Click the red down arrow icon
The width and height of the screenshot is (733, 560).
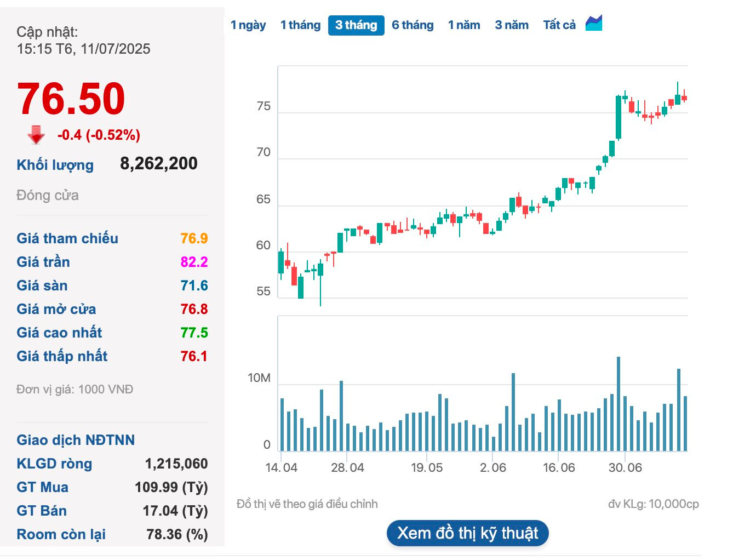36,135
